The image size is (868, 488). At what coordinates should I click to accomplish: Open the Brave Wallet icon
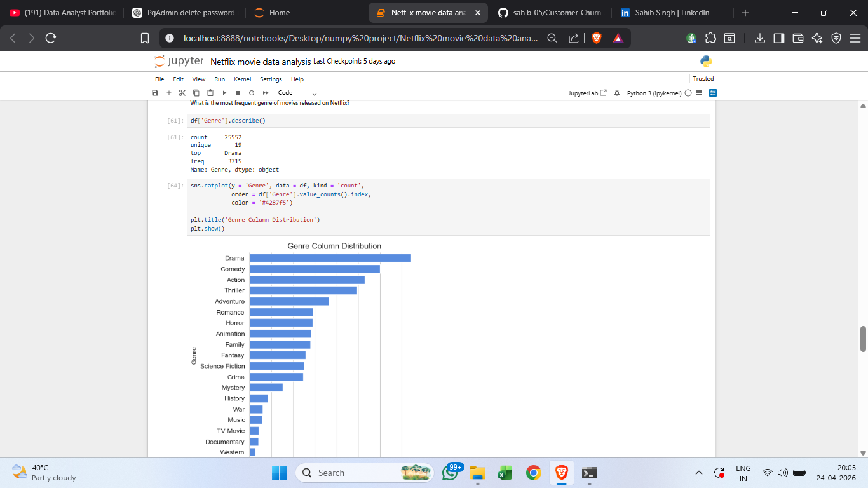tap(798, 38)
